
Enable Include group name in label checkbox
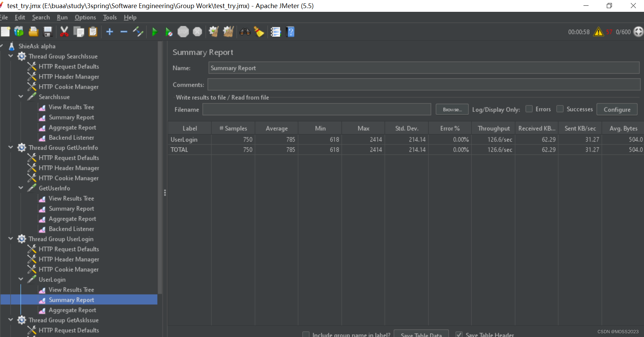click(306, 334)
